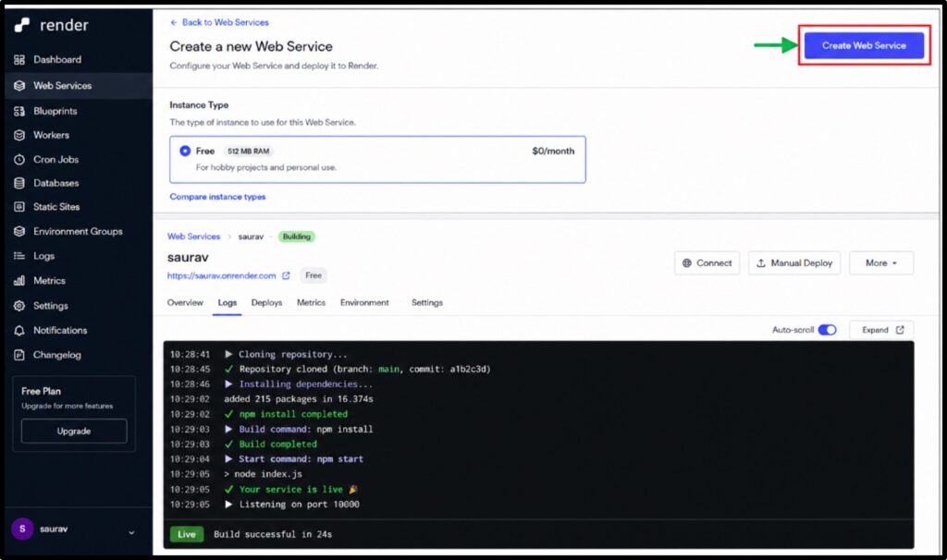Viewport: 947px width, 560px height.
Task: Select the Blueprints sidebar icon
Action: (19, 111)
